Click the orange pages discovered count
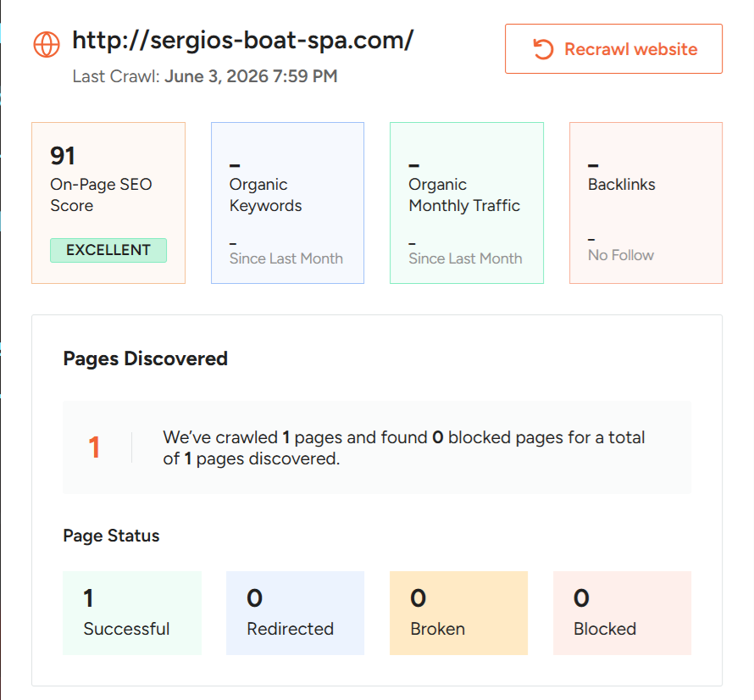Viewport: 754px width, 700px height. pos(94,447)
